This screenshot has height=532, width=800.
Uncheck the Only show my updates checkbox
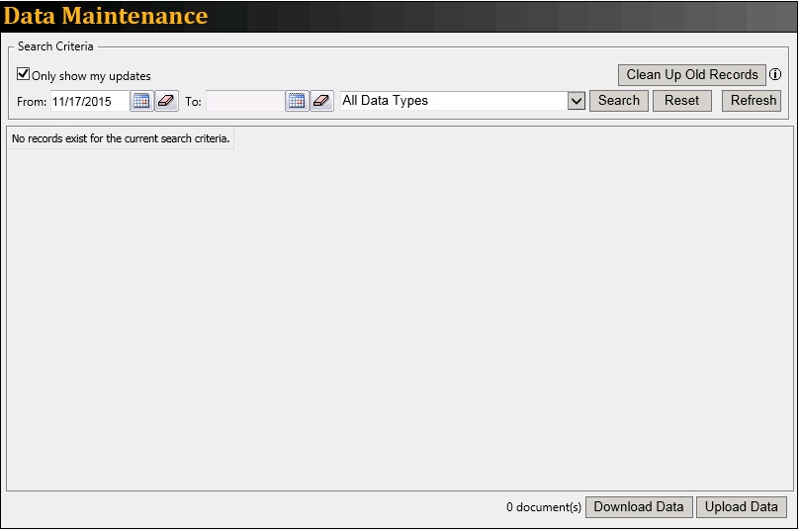tap(24, 74)
